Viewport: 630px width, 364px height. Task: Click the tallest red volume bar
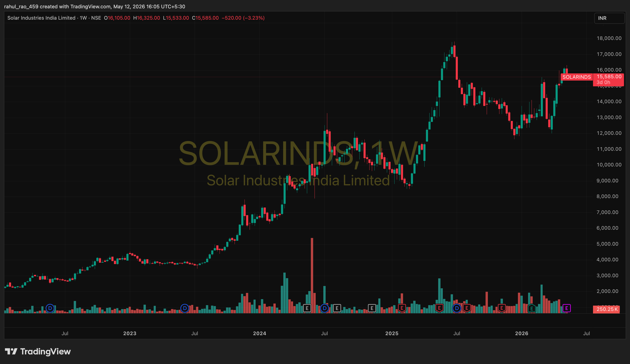[x=312, y=276]
